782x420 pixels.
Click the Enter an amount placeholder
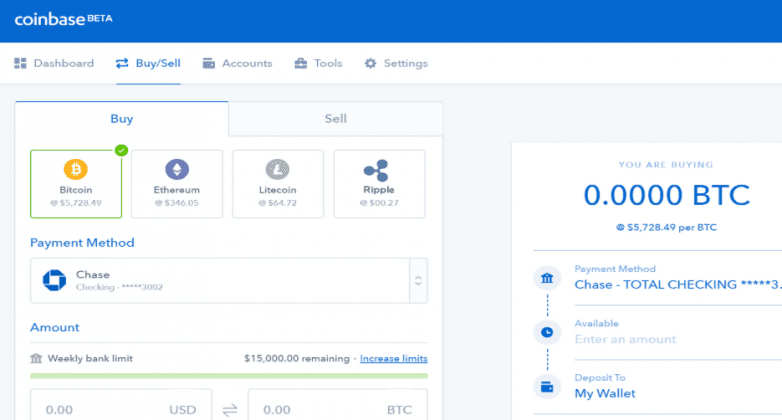[x=625, y=339]
